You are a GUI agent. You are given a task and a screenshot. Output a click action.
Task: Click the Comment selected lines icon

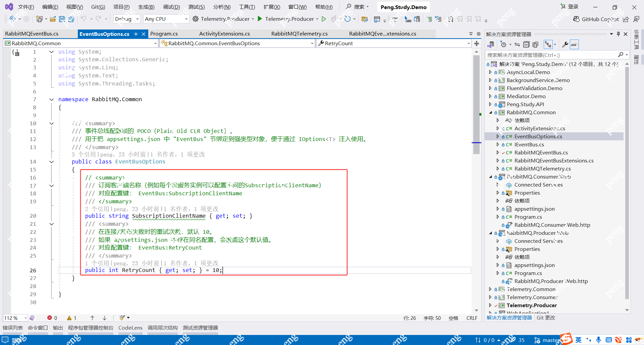pos(429,19)
